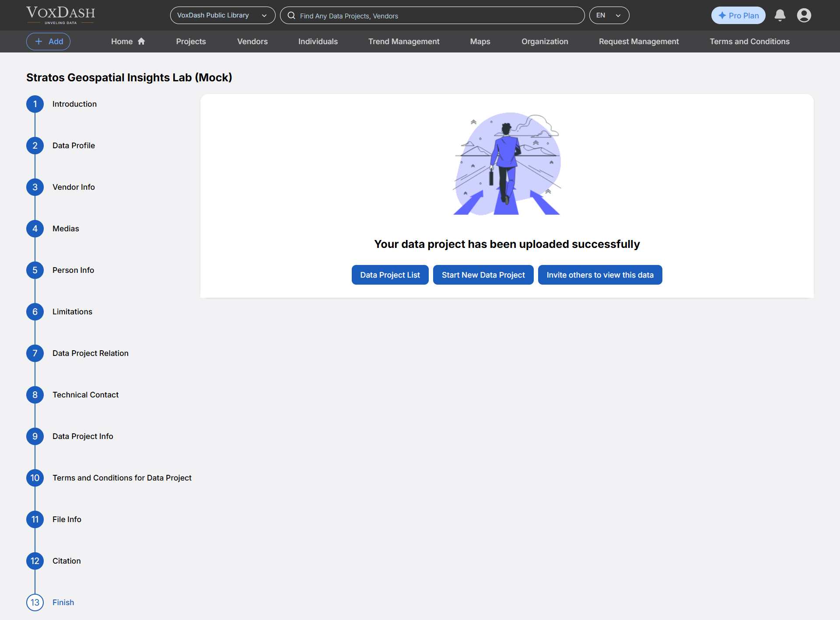840x620 pixels.
Task: Select step 1 Introduction circle
Action: click(35, 104)
